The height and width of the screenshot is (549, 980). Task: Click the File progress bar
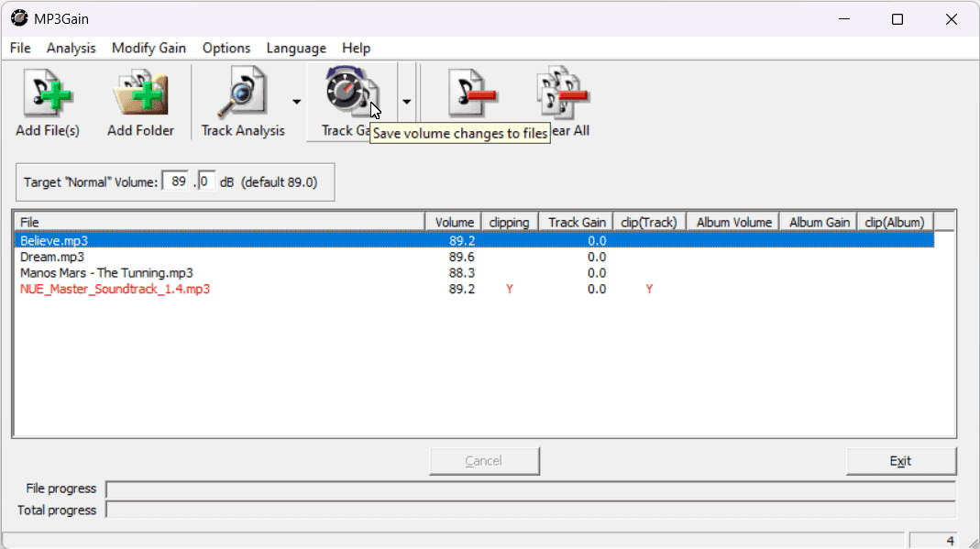coord(531,489)
